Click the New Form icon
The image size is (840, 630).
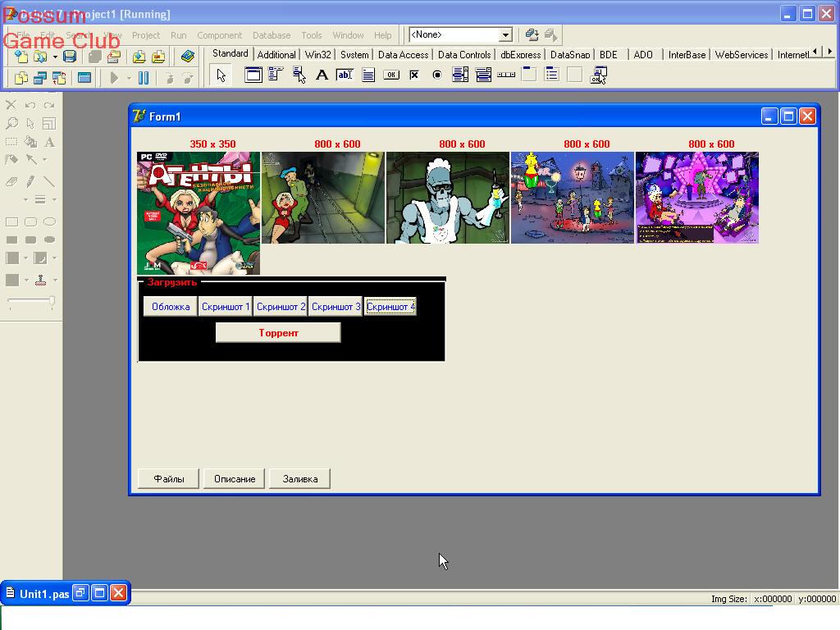coord(84,78)
